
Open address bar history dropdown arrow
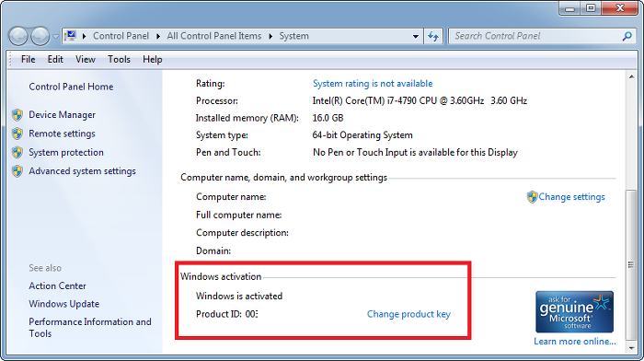tap(416, 36)
